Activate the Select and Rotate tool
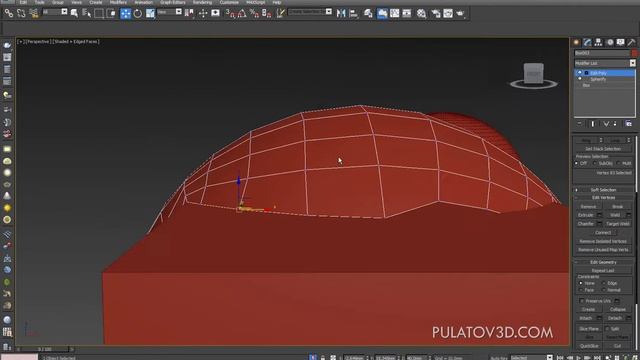Screen dimensions: 640x360 (x=138, y=13)
